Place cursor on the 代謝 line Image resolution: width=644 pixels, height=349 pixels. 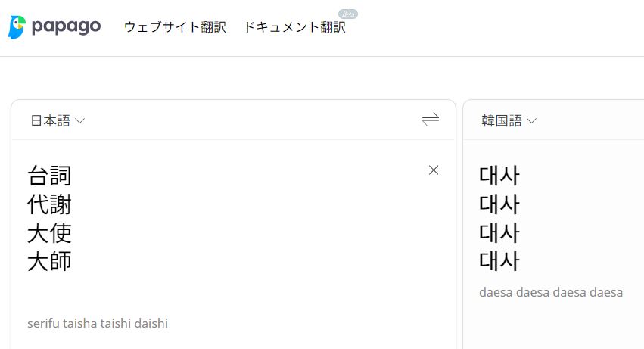(49, 204)
